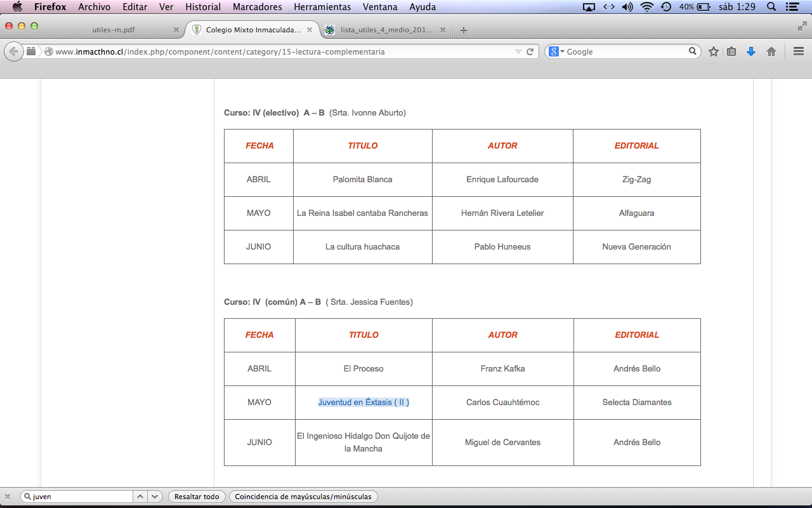The height and width of the screenshot is (508, 812).
Task: Click the Zig-Zag editorial cell
Action: (x=637, y=180)
